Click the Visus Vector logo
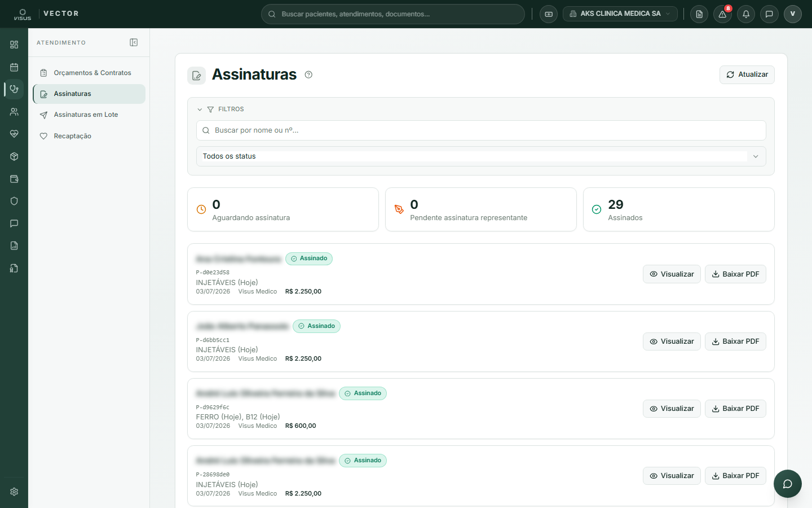The width and height of the screenshot is (812, 508). click(46, 14)
